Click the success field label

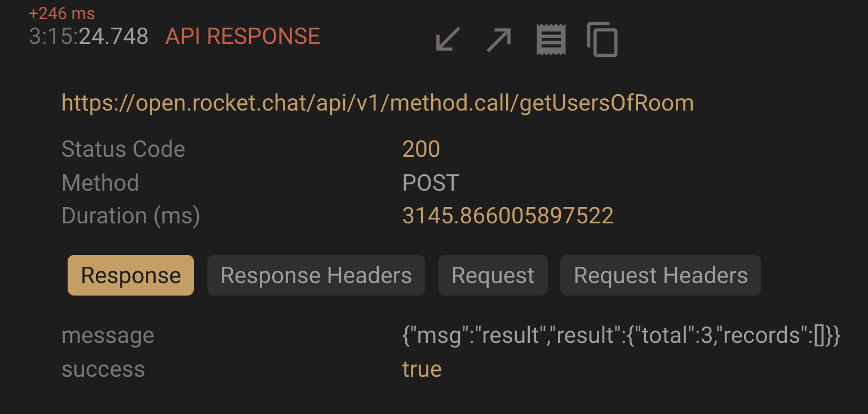pos(103,369)
